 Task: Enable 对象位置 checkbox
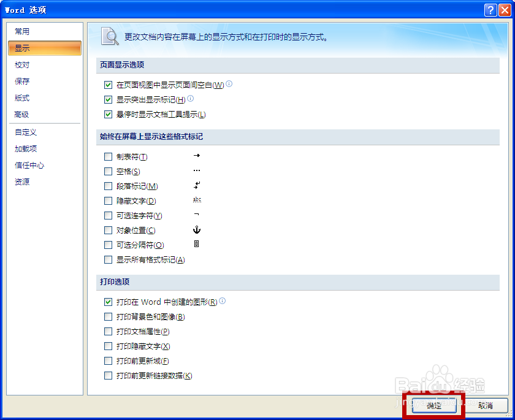[108, 230]
